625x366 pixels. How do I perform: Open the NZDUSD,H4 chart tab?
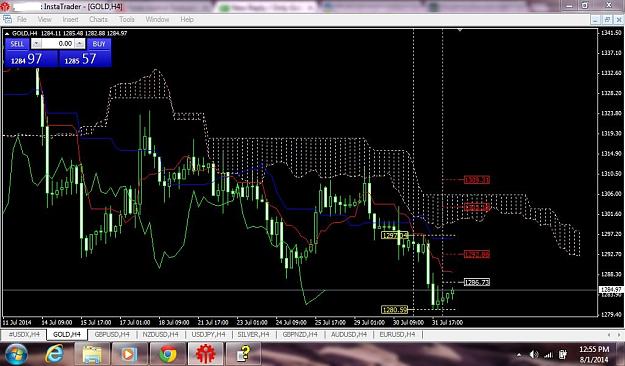pos(160,334)
